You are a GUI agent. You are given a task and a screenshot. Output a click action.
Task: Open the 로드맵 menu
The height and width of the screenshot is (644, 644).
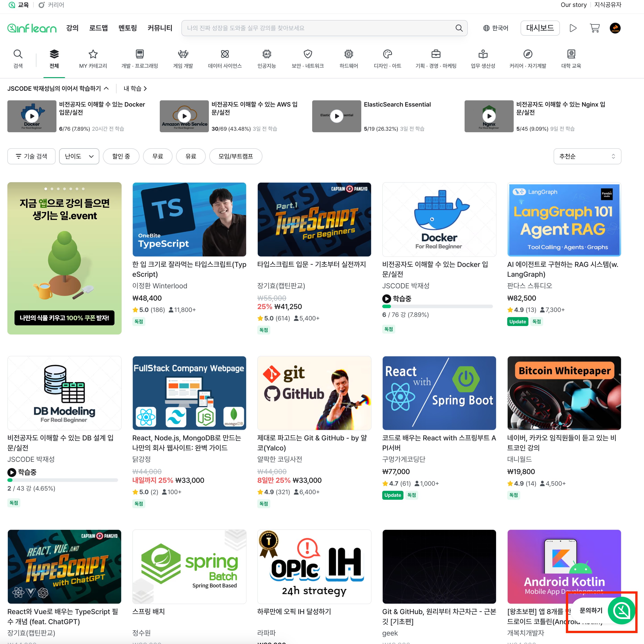click(x=98, y=28)
